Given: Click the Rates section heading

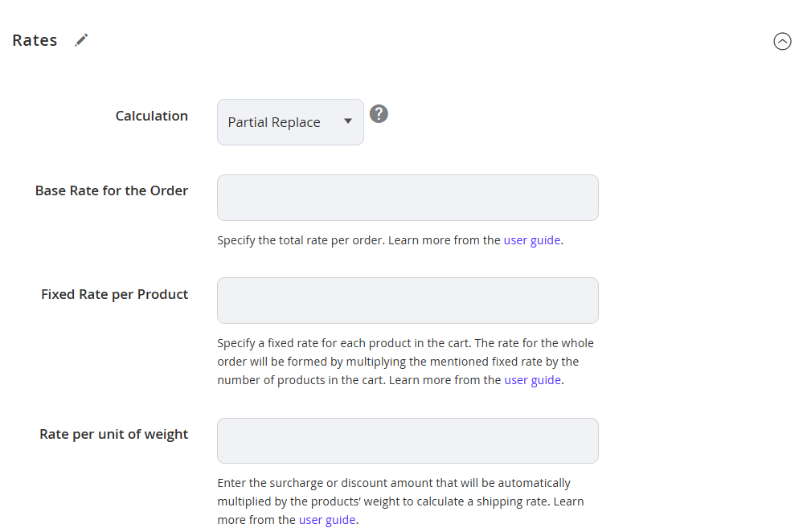Looking at the screenshot, I should tap(35, 40).
